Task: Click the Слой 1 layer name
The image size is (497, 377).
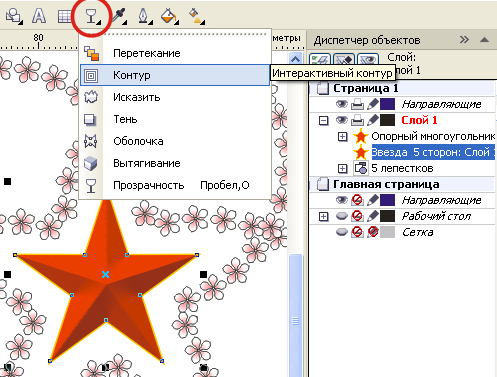Action: pos(419,120)
